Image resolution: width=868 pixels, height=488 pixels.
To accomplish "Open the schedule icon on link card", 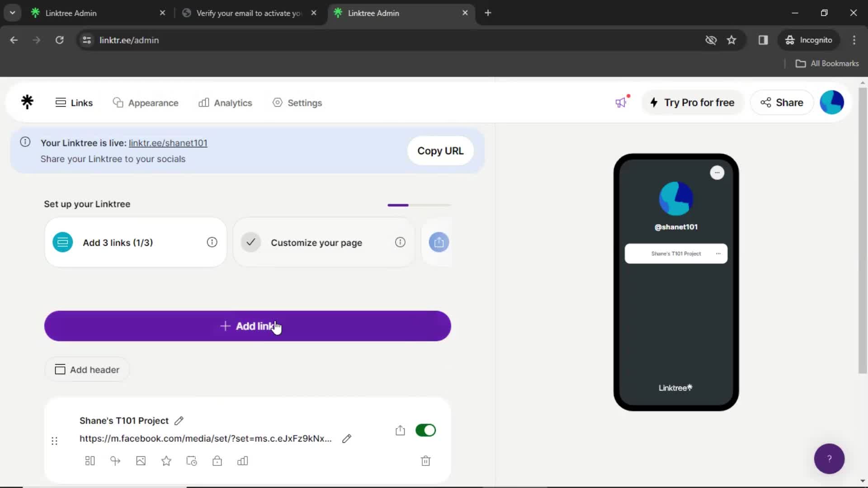I will point(192,461).
